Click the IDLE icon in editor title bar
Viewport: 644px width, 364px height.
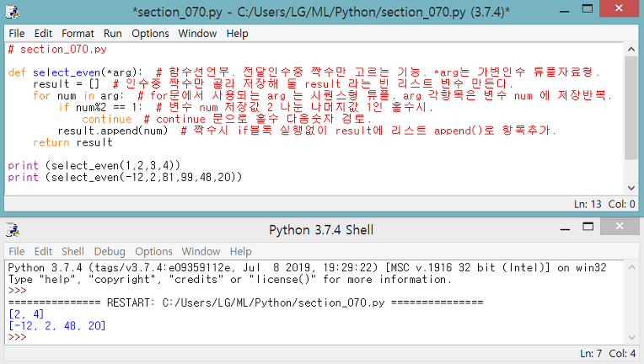(x=13, y=12)
